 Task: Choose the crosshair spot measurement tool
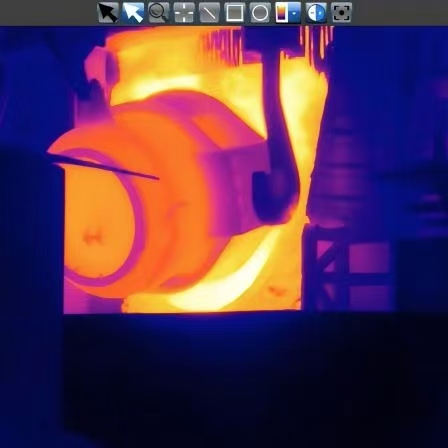pos(184,13)
